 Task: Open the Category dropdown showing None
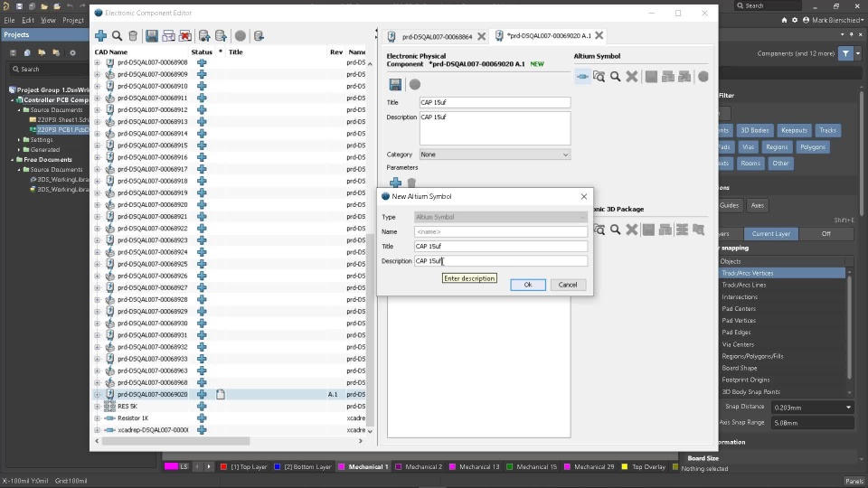(495, 155)
